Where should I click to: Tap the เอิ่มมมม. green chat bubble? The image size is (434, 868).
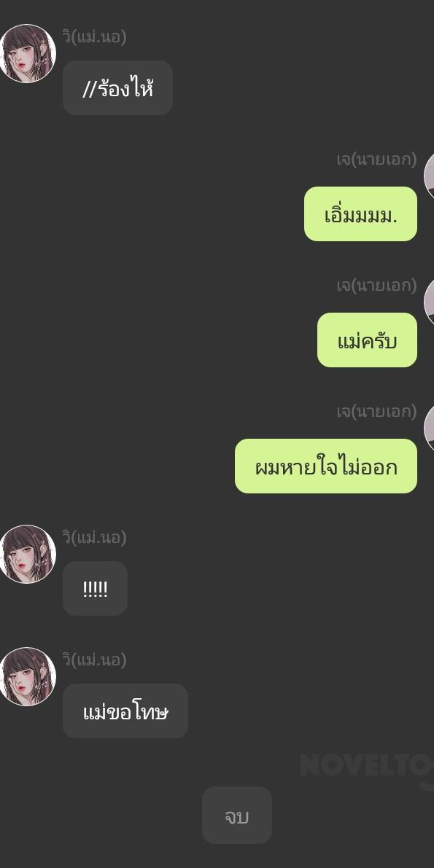pos(360,214)
